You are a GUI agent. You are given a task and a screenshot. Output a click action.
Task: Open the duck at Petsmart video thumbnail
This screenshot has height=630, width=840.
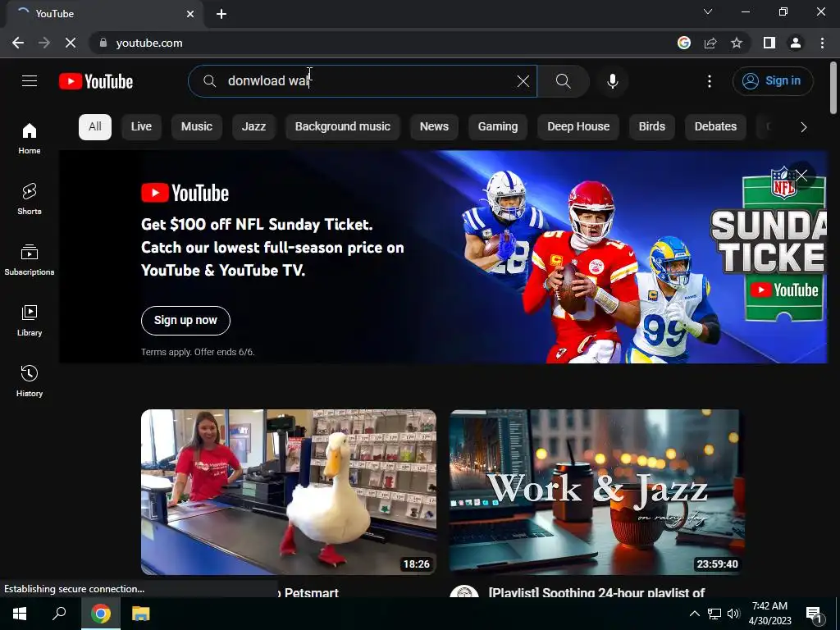[x=289, y=492]
